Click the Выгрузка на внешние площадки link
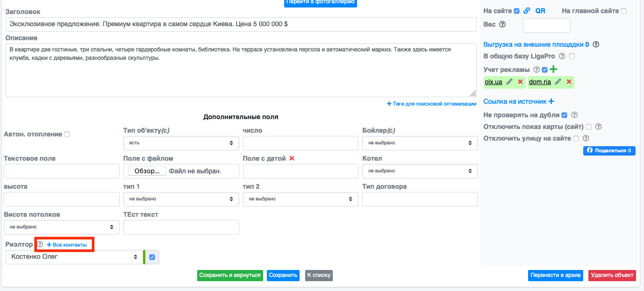The width and height of the screenshot is (644, 291). pyautogui.click(x=536, y=45)
